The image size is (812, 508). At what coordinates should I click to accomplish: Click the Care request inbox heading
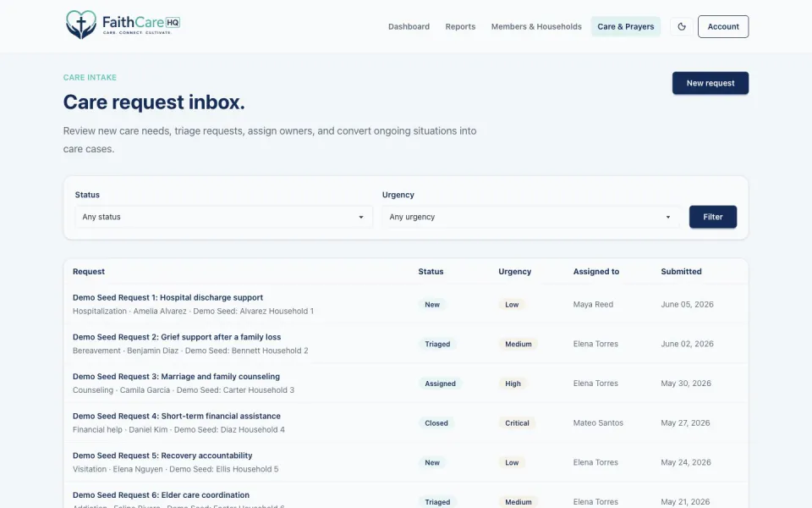click(x=154, y=102)
